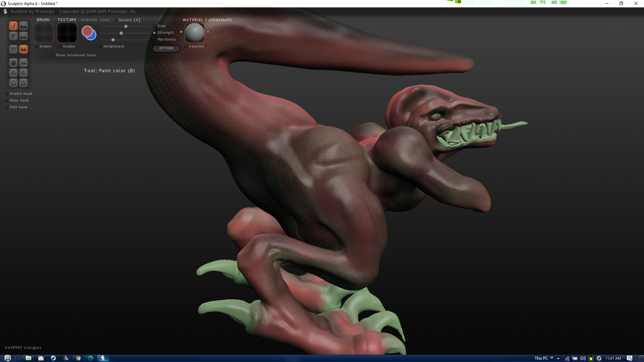Viewport: 644px width, 362px height.
Task: Click the save file floppy icon
Action: (23, 83)
